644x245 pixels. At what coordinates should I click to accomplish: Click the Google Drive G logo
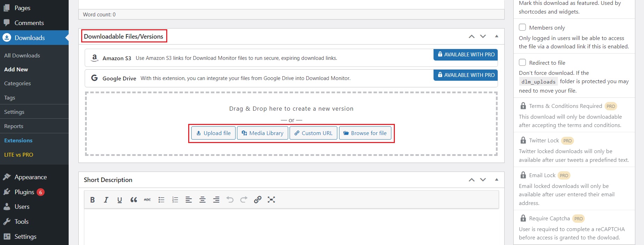[x=94, y=78]
